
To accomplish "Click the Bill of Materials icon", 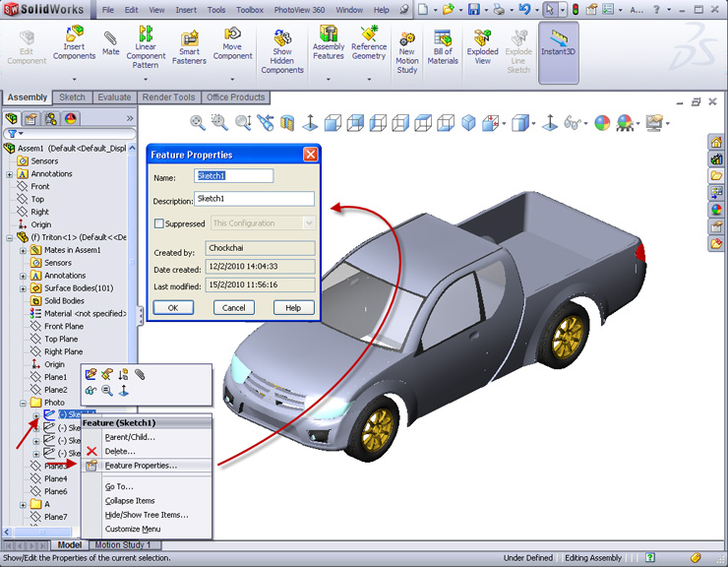I will (x=443, y=47).
